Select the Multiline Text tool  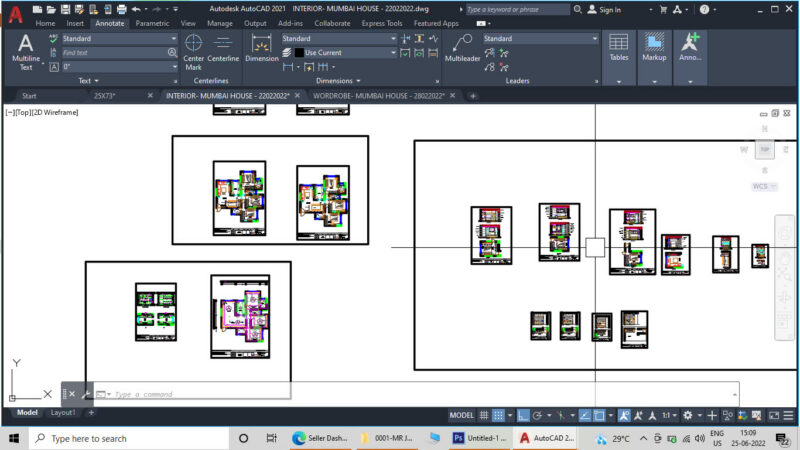click(26, 52)
